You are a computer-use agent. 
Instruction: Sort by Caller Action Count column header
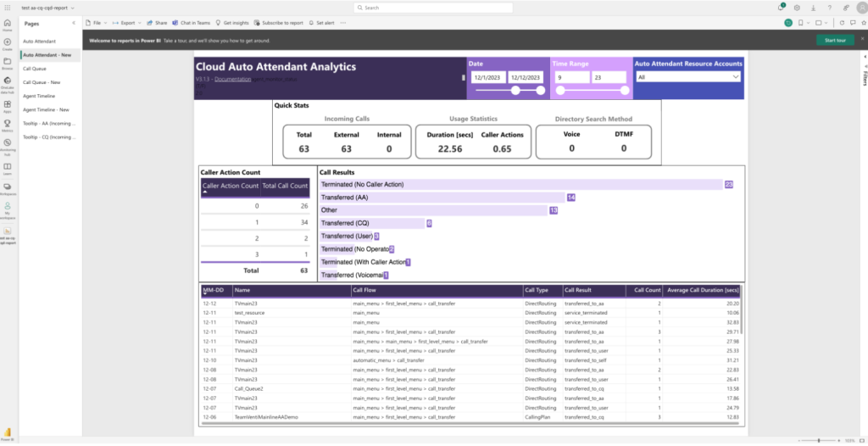click(x=231, y=187)
